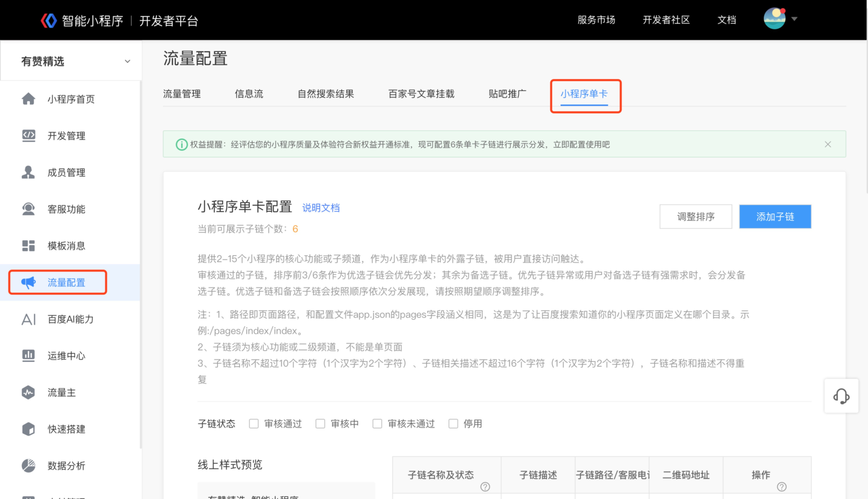868x499 pixels.
Task: Click the headset icon for 客服功能
Action: 28,209
